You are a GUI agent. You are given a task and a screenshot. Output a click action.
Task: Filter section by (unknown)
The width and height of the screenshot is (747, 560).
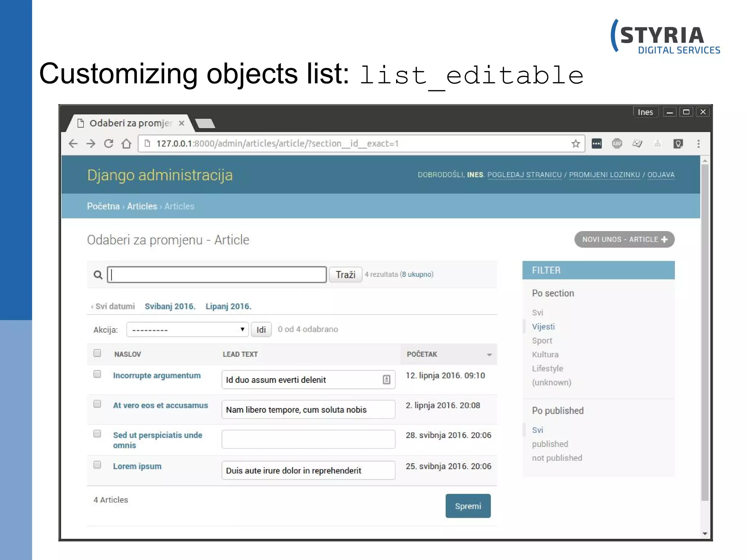(x=551, y=382)
